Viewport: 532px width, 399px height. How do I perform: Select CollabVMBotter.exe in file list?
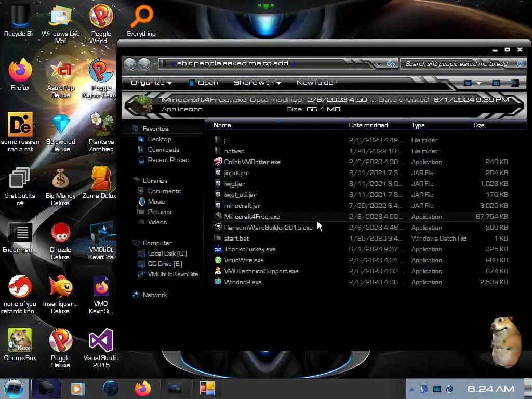(x=361, y=162)
